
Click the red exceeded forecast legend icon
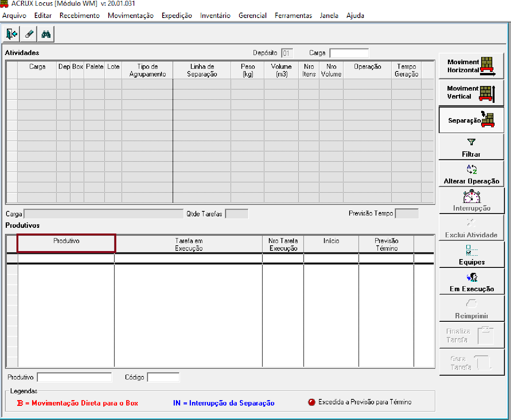click(312, 402)
